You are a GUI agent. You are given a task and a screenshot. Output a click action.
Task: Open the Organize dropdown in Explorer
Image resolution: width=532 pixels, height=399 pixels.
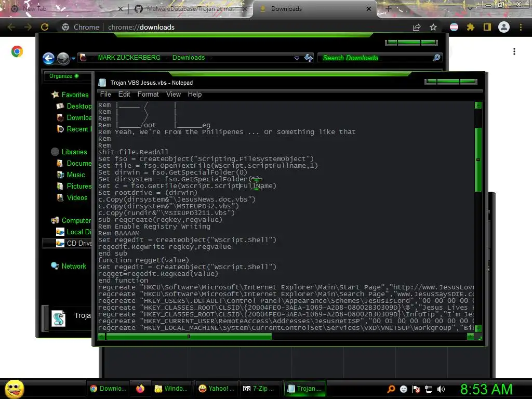[64, 76]
